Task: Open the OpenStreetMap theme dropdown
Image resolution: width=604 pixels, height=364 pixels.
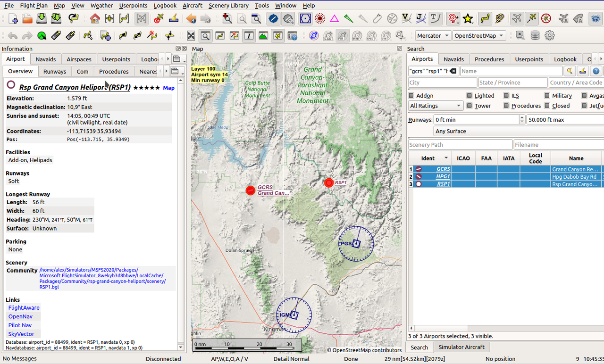Action: point(479,36)
